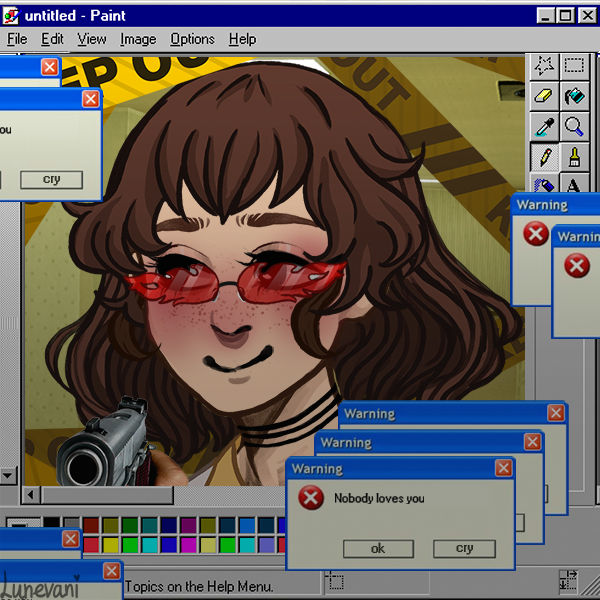The width and height of the screenshot is (600, 600).
Task: Select the Magnifier tool
Action: coord(574,126)
